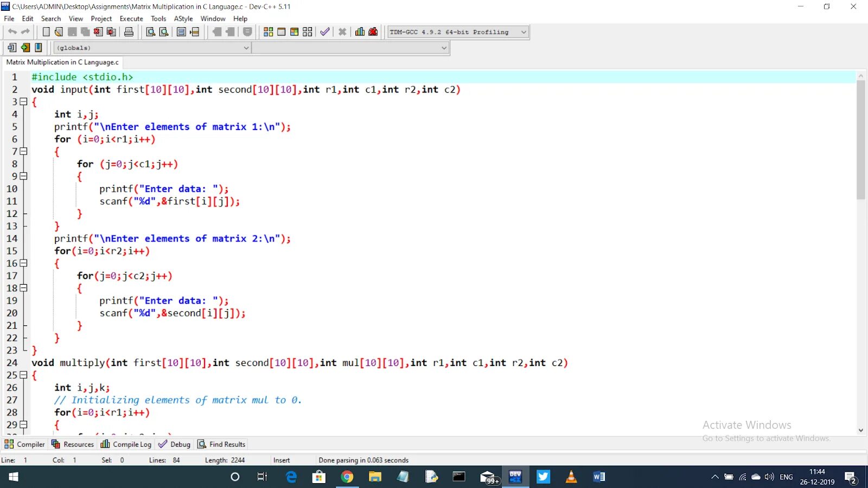868x488 pixels.
Task: Collapse the code fold at line 29
Action: [x=23, y=425]
